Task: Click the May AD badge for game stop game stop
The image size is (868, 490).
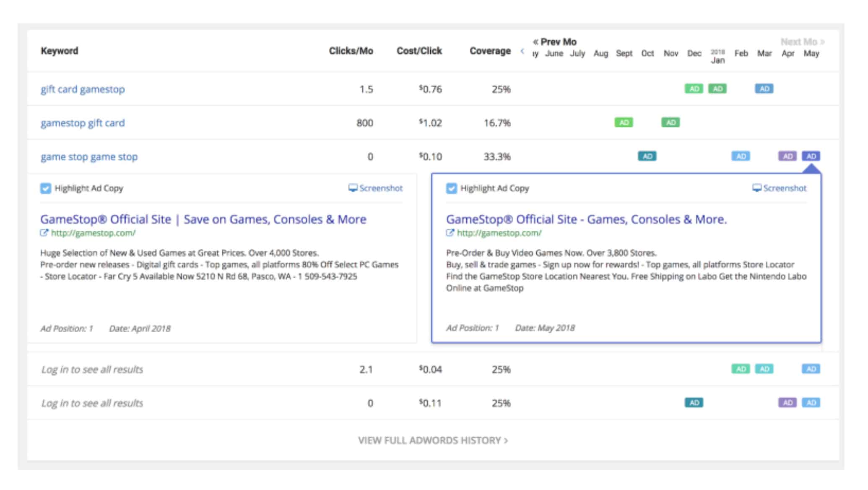Action: tap(811, 156)
